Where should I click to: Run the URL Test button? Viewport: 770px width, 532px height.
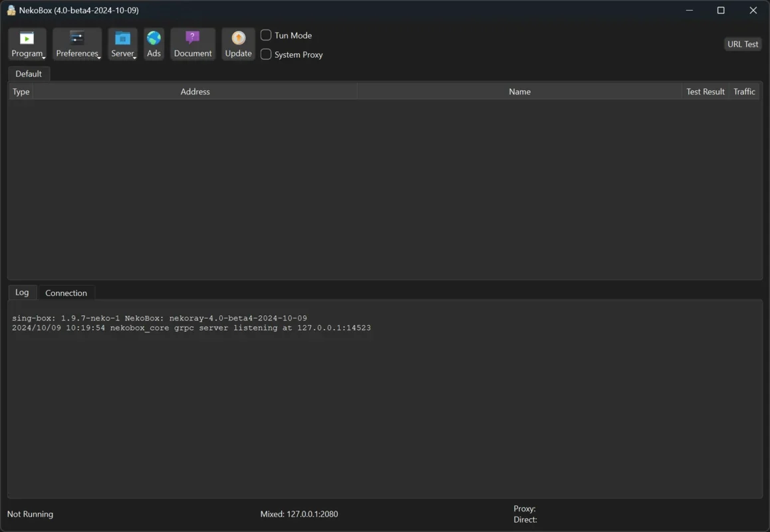click(x=743, y=44)
